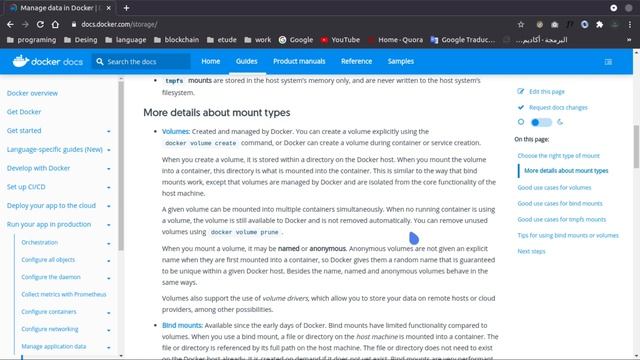The height and width of the screenshot is (360, 640).
Task: Open the programing bookmarks folder
Action: [31, 40]
